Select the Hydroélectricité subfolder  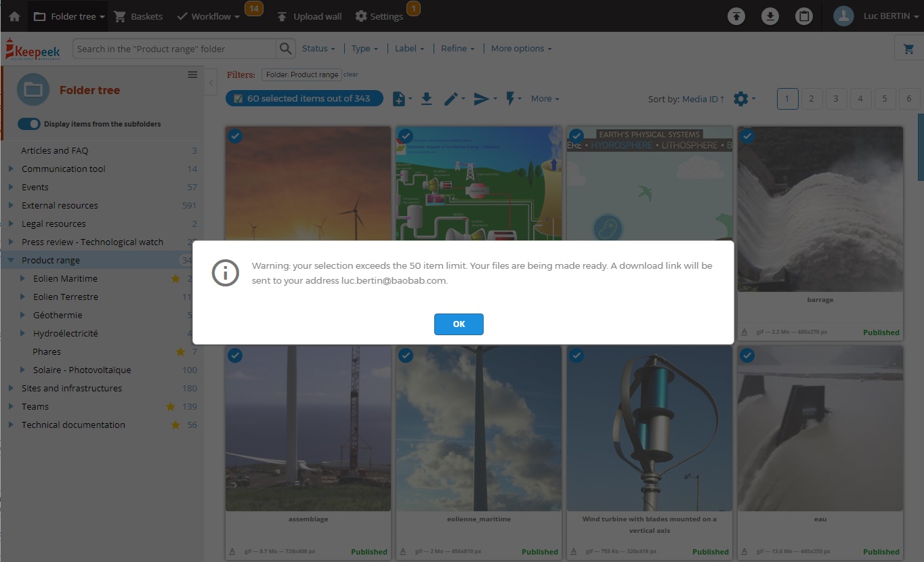pos(66,334)
